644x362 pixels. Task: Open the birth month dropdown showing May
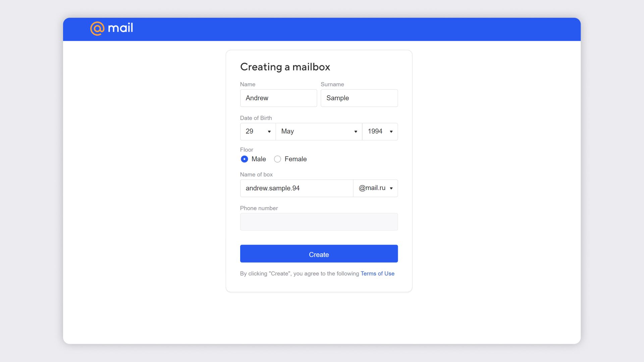pos(318,131)
